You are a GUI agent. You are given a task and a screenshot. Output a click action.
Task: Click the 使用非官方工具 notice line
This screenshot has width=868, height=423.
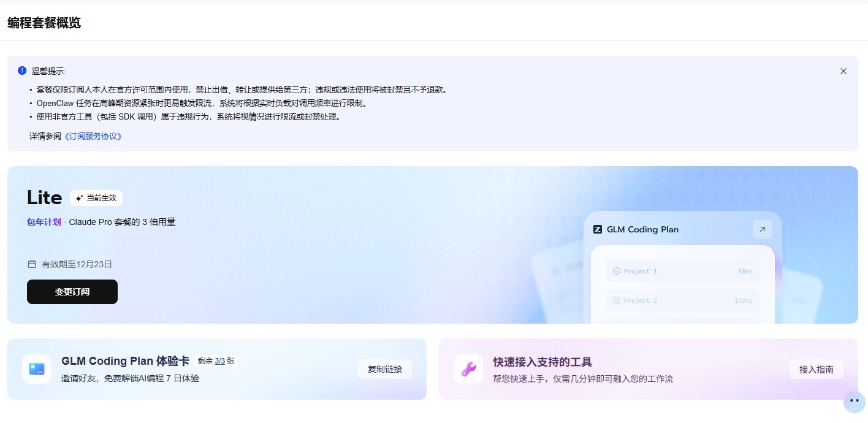(x=188, y=116)
